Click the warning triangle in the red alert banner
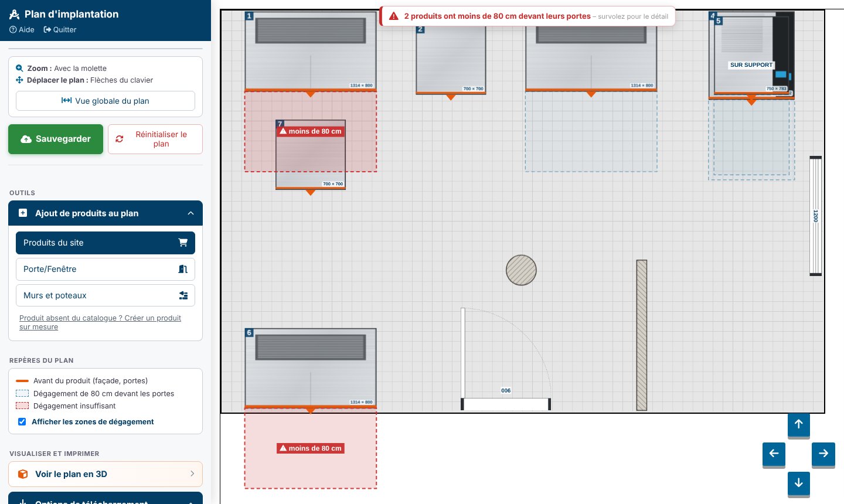The height and width of the screenshot is (504, 844). [394, 16]
